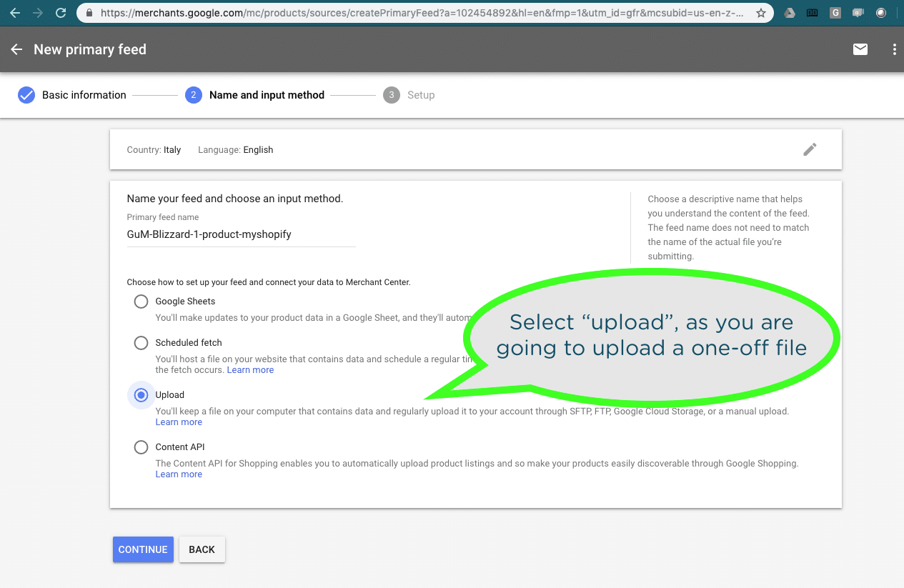Viewport: 904px width, 588px height.
Task: Click the browser back arrow
Action: pos(15,13)
